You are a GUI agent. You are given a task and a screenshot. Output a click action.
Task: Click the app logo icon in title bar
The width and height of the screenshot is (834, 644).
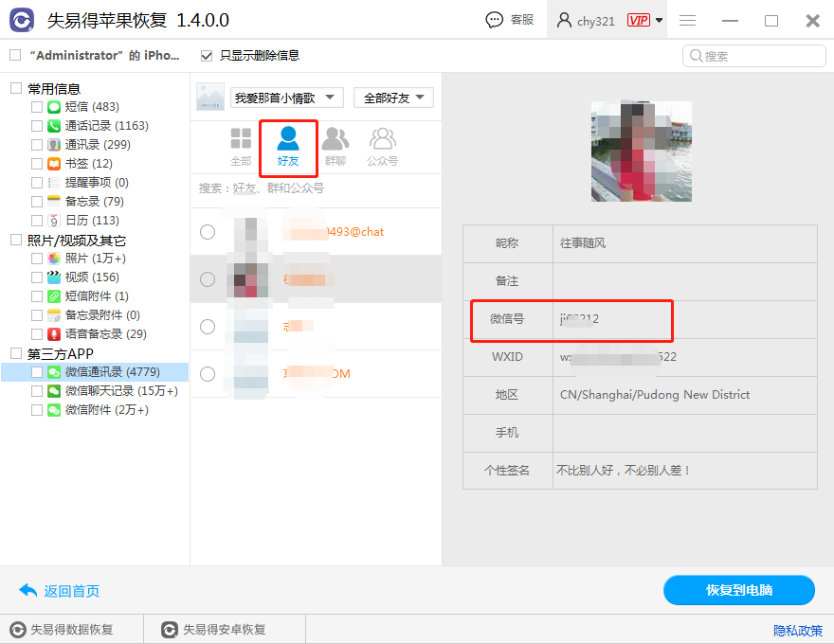tap(22, 20)
